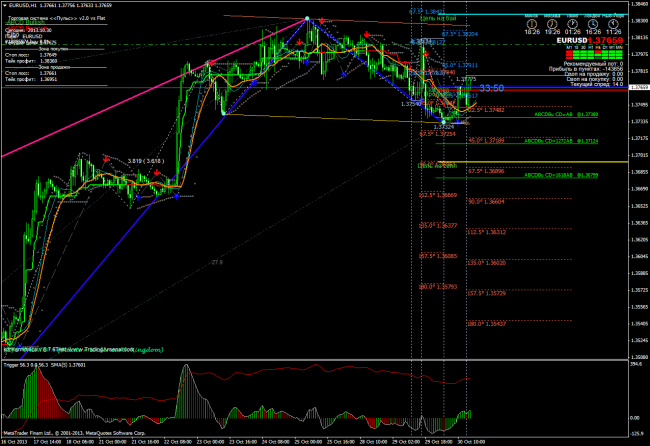This screenshot has height=446, width=650.
Task: Click the chart icon beside EURUSD,H1 title
Action: (5, 5)
